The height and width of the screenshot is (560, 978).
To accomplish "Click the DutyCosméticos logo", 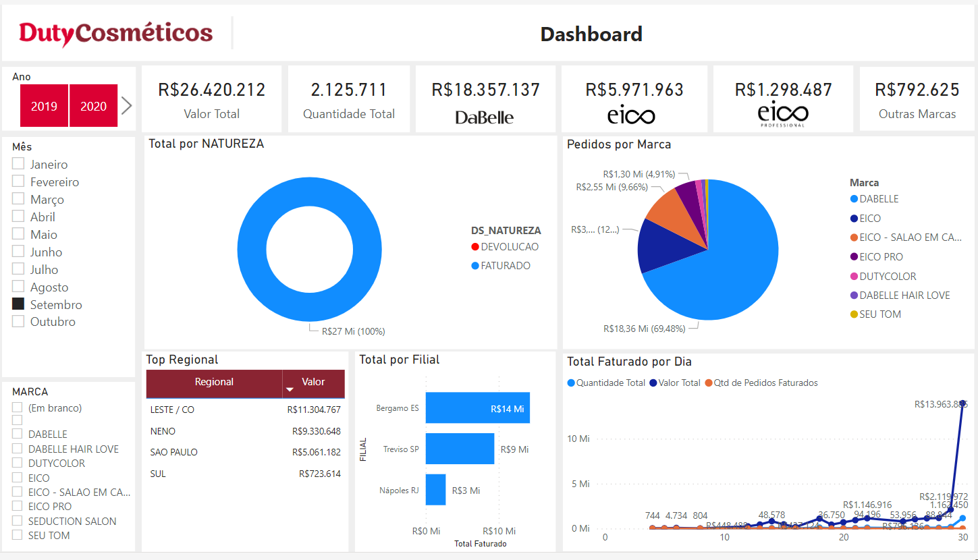I will pos(115,33).
